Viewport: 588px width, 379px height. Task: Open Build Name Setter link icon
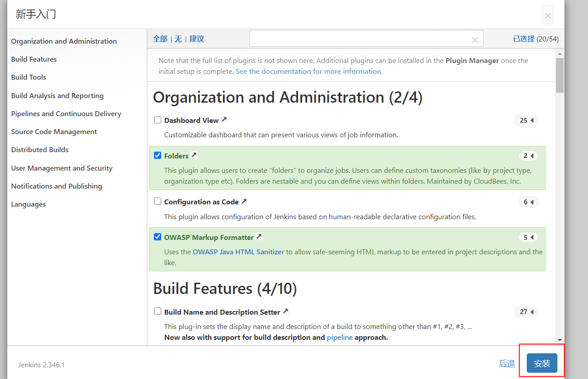pyautogui.click(x=285, y=311)
